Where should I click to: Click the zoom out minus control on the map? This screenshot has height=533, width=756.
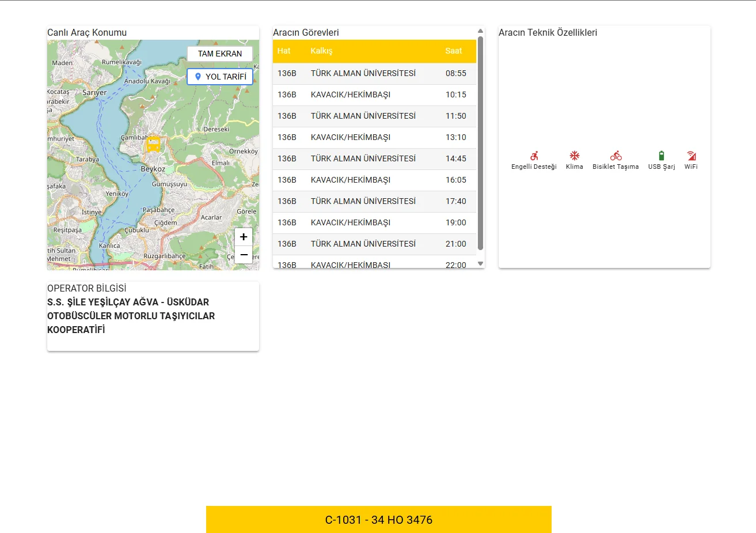(x=243, y=254)
